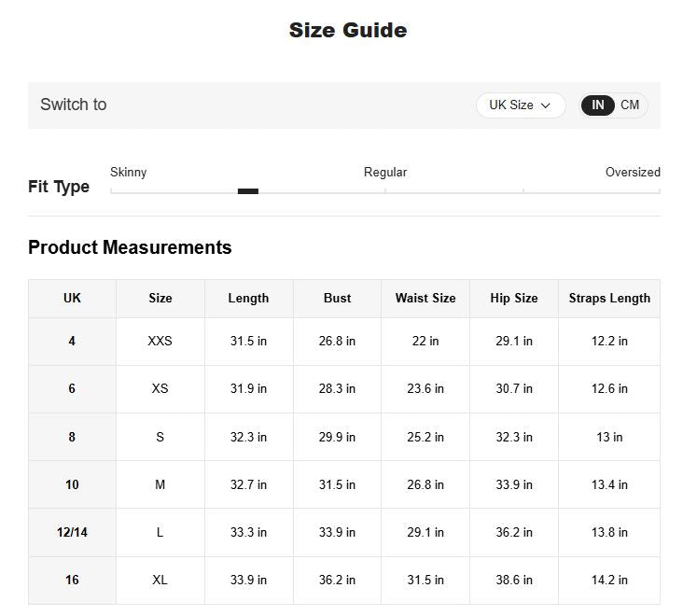Click the XL size cell

pos(160,581)
